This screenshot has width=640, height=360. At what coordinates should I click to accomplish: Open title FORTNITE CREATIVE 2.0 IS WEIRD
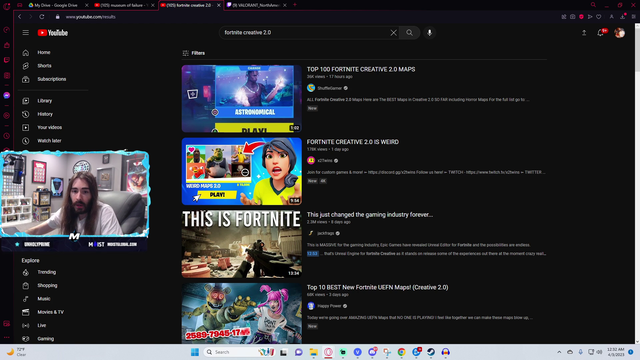pyautogui.click(x=353, y=142)
